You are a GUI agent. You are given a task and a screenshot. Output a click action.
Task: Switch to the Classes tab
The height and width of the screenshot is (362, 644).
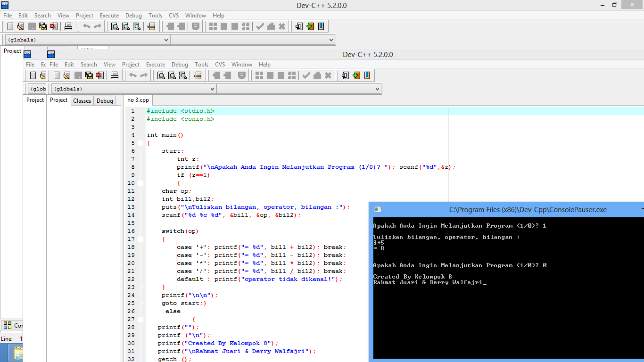82,101
